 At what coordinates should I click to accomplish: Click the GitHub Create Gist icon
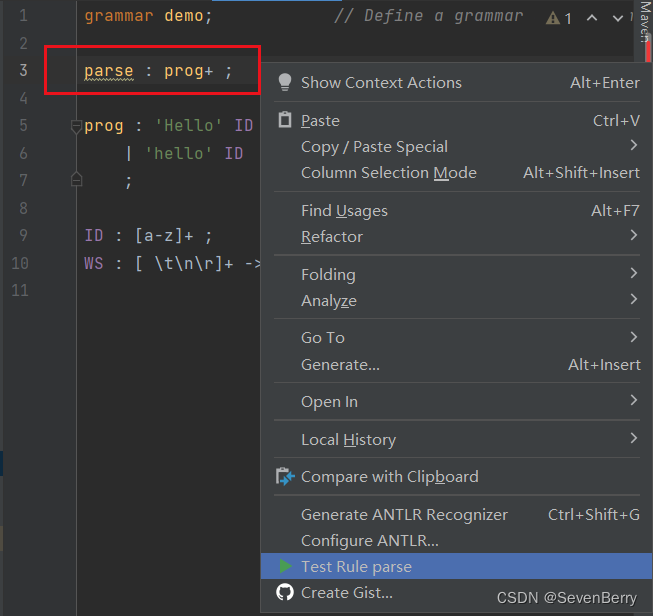[x=285, y=592]
